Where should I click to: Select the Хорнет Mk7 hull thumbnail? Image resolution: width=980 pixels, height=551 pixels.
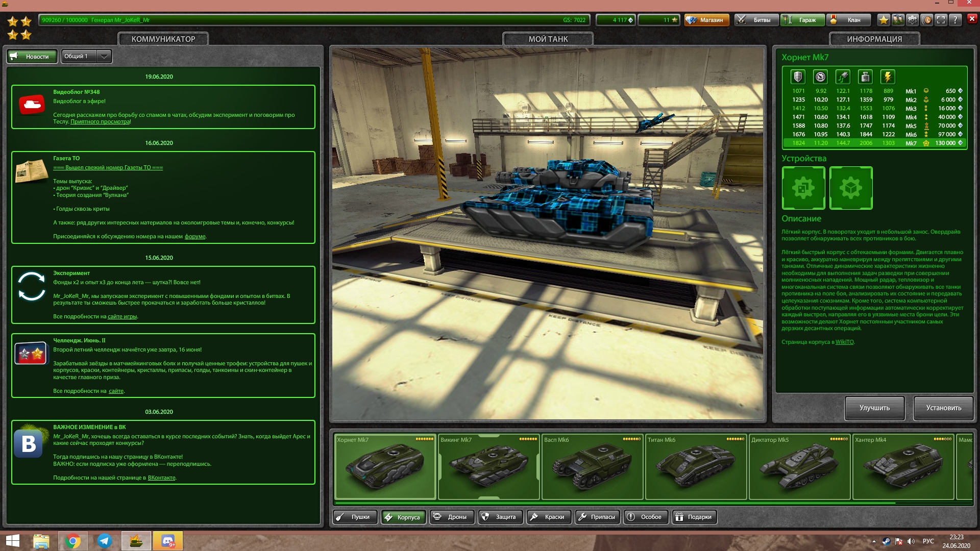(x=385, y=467)
